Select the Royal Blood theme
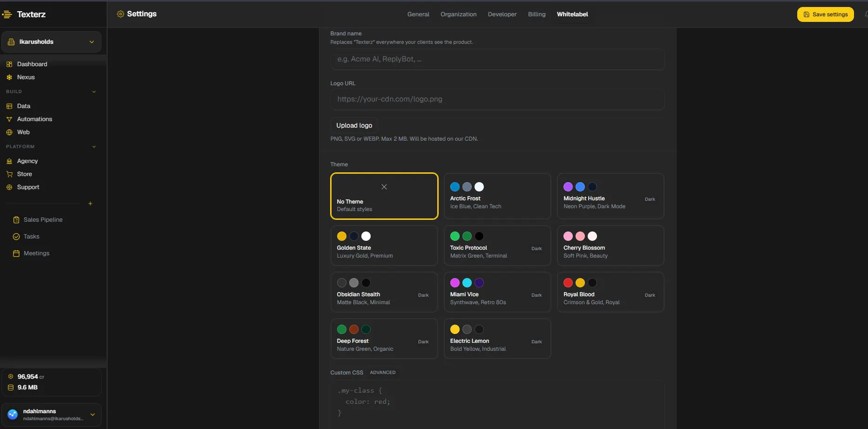 610,292
